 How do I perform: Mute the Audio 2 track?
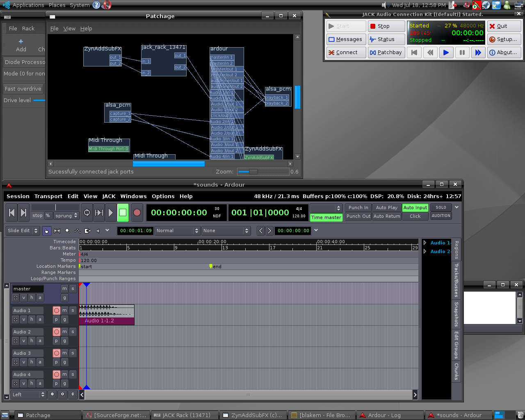click(x=64, y=332)
